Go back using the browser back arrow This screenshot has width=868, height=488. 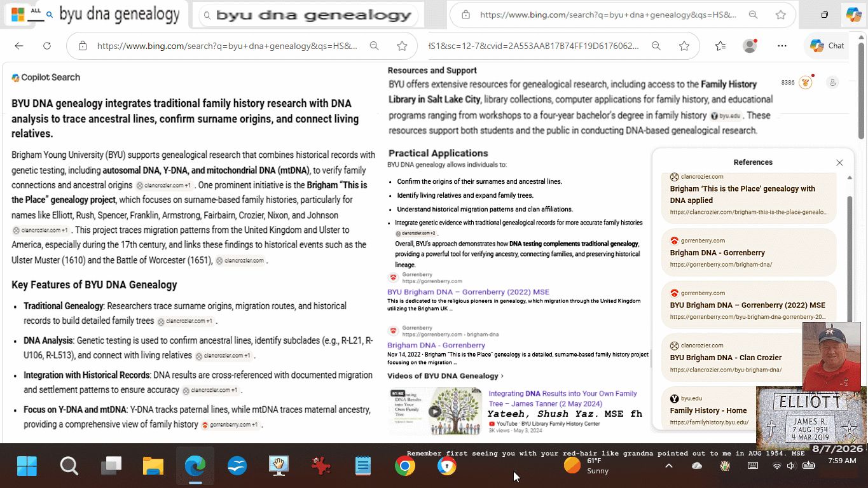[19, 46]
